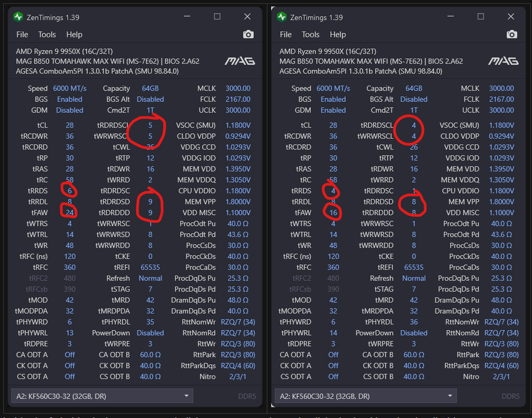Click tPHYRDL value 35 in left window
This screenshot has height=418, width=532.
[x=150, y=322]
